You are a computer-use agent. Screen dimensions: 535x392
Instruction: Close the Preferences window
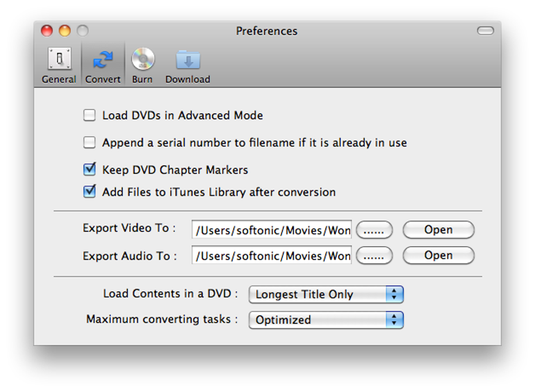tap(47, 31)
